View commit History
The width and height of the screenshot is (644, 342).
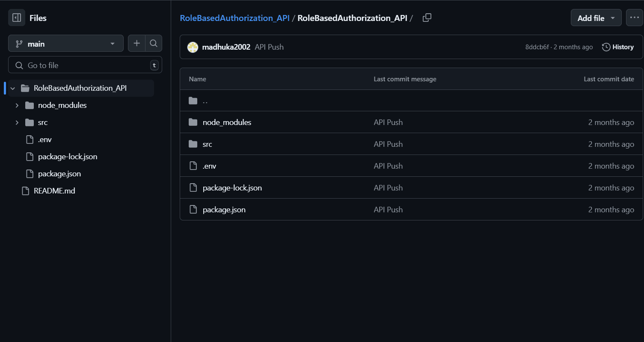click(618, 47)
